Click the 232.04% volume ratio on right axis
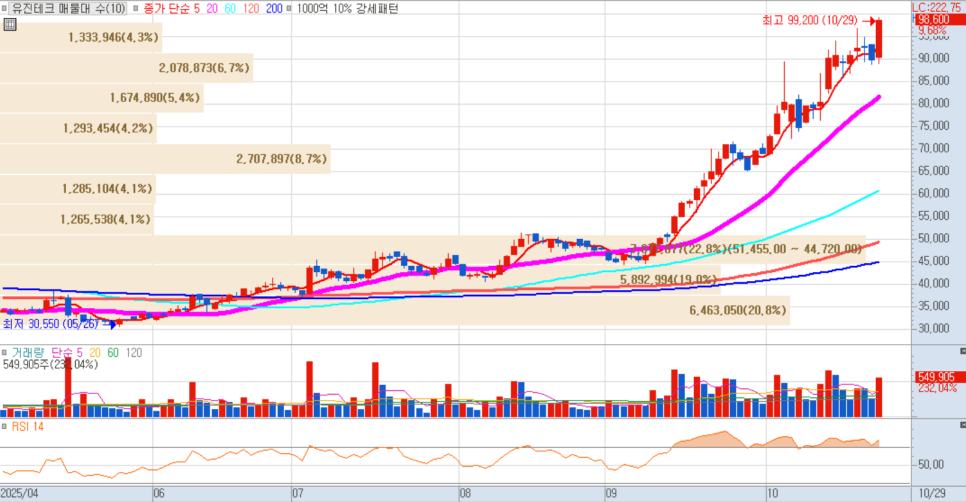 point(937,388)
